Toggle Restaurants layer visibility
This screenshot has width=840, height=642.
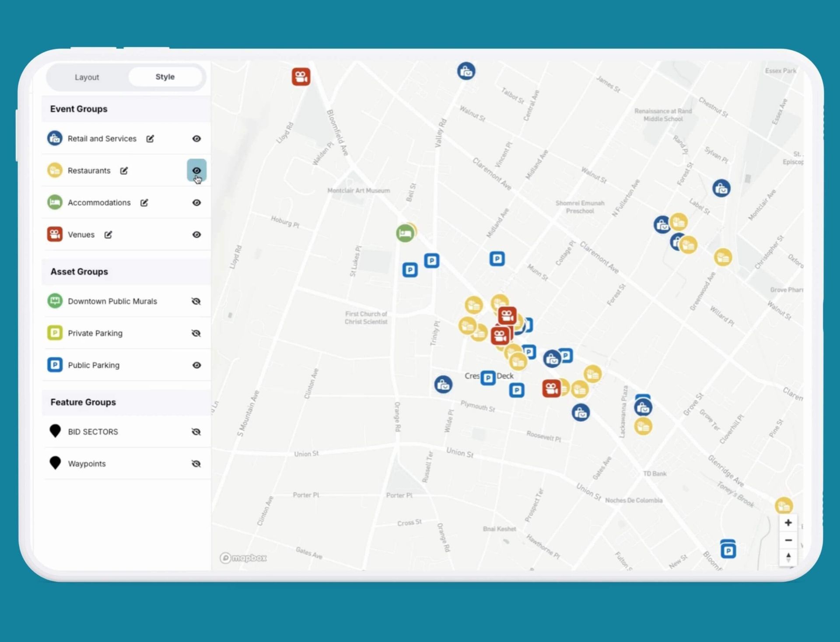(196, 171)
